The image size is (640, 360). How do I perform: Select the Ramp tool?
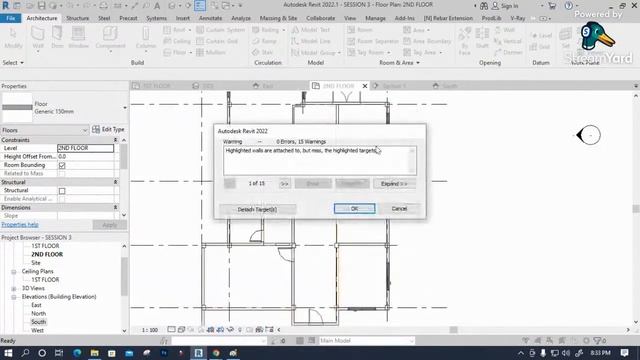[x=264, y=41]
